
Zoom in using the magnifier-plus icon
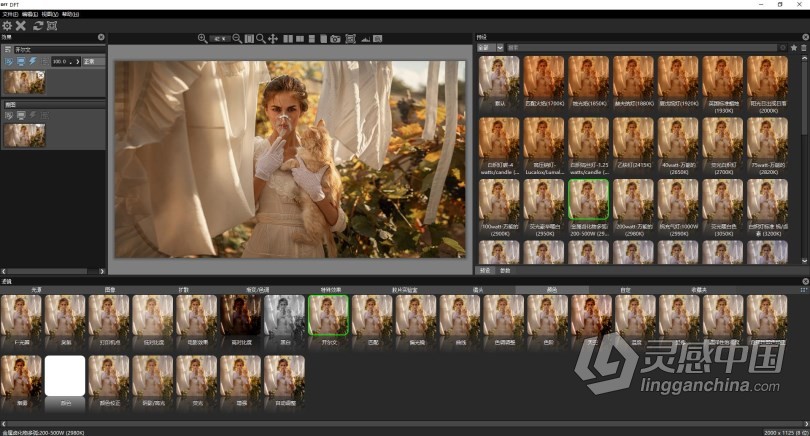click(202, 39)
